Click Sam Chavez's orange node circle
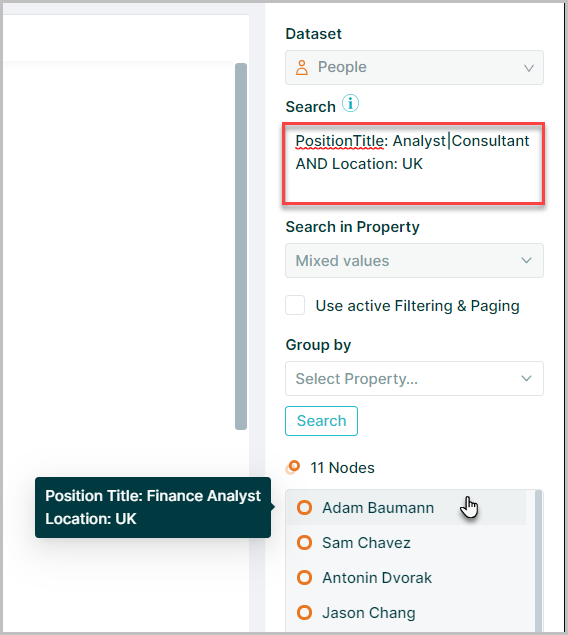This screenshot has width=568, height=635. (x=304, y=543)
